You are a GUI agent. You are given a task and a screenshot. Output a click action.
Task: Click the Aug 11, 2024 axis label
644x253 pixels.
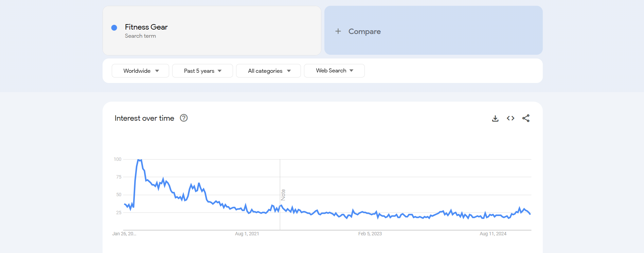493,234
